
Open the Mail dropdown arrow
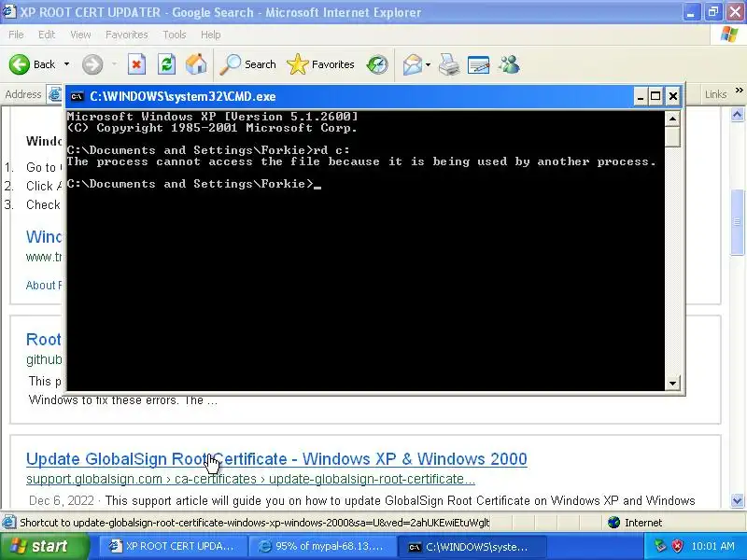click(428, 64)
